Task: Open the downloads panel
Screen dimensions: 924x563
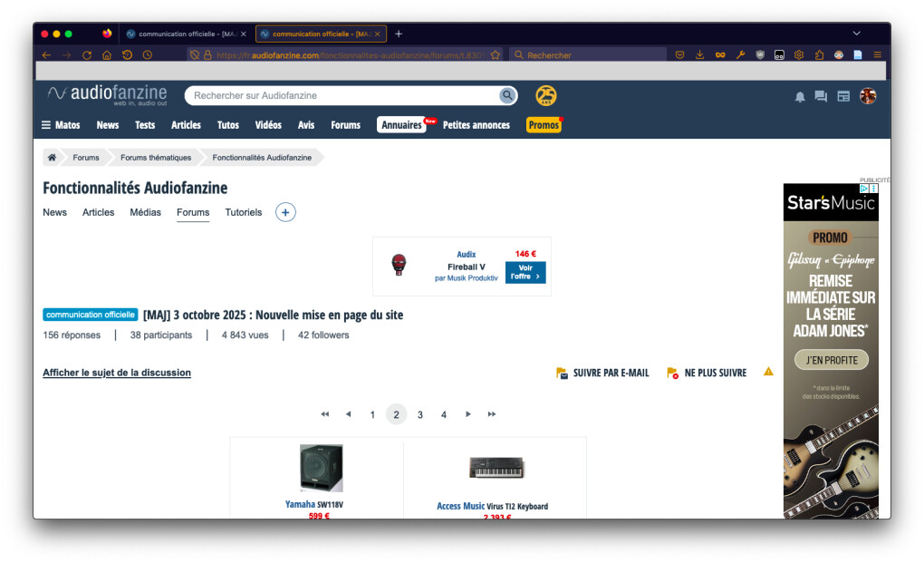Action: tap(700, 54)
